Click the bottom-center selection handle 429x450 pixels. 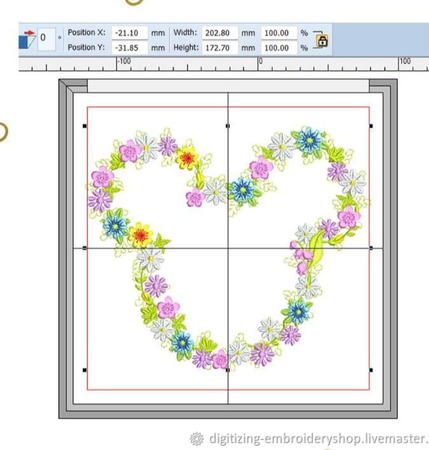(x=228, y=370)
